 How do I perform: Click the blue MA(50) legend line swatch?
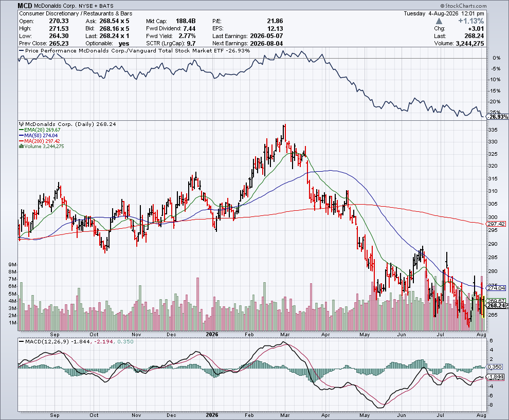[22, 135]
